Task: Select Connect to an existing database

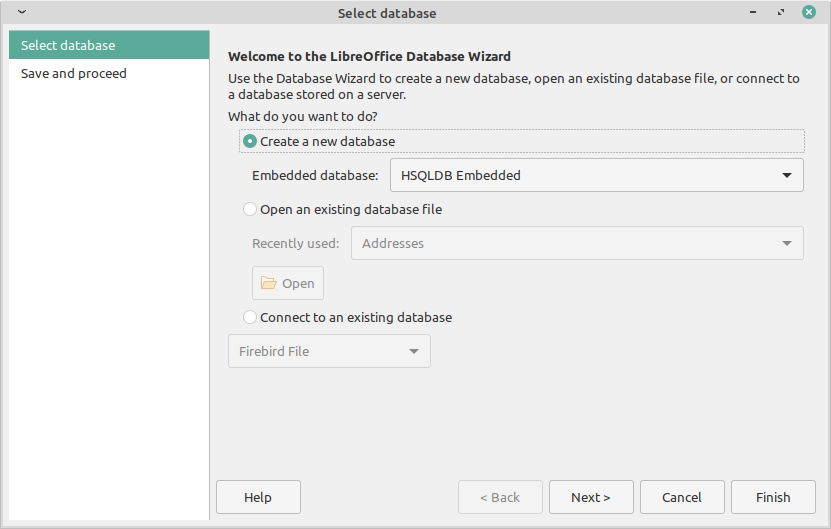Action: click(x=250, y=318)
